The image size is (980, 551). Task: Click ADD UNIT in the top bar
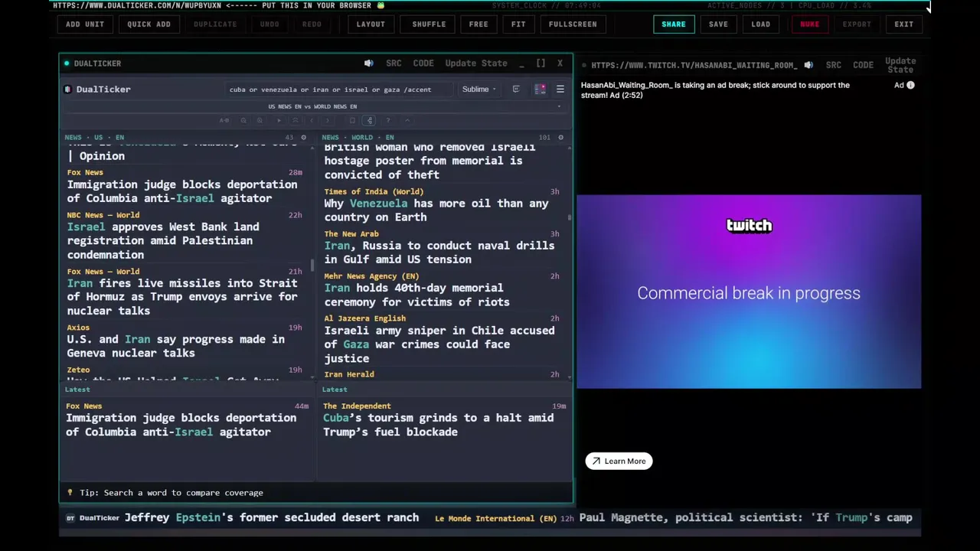pos(85,24)
